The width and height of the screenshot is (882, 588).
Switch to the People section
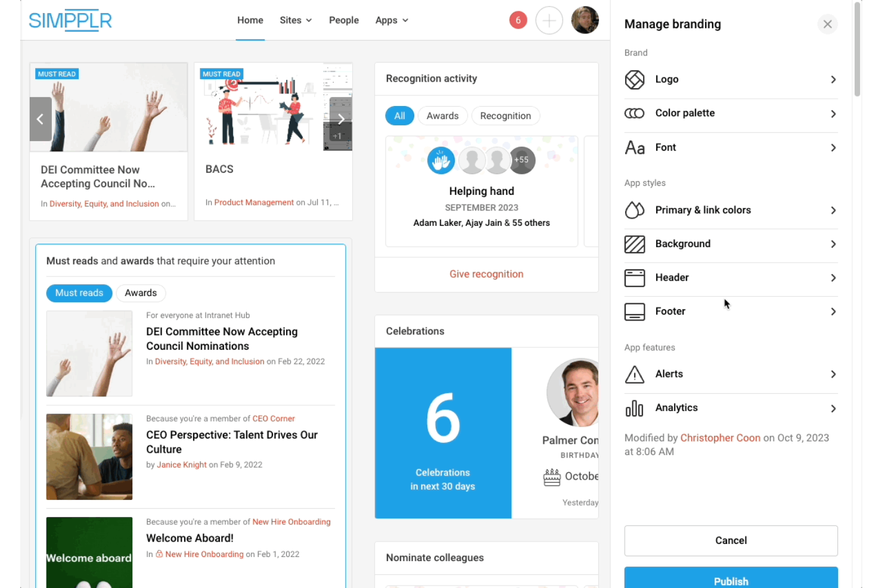pyautogui.click(x=344, y=20)
